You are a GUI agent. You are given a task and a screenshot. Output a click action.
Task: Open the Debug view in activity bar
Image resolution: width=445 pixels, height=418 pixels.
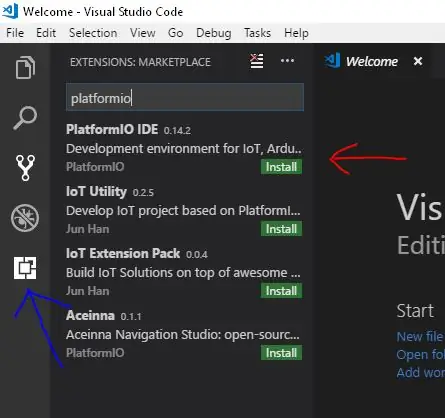[25, 218]
